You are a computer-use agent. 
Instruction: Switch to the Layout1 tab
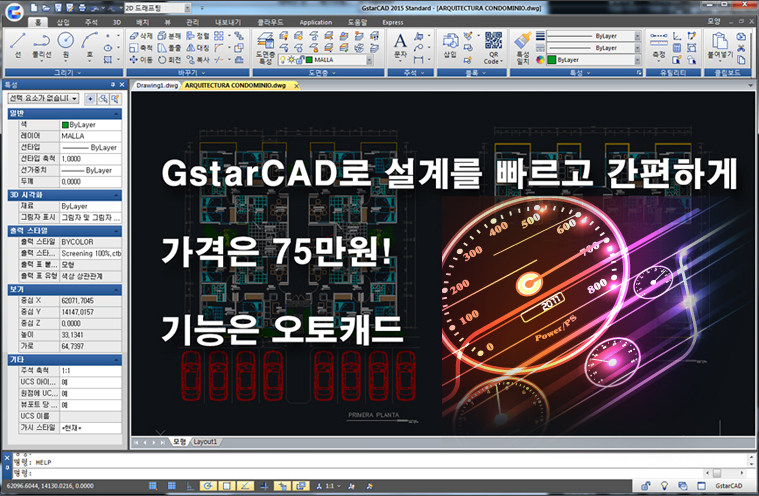pyautogui.click(x=205, y=442)
